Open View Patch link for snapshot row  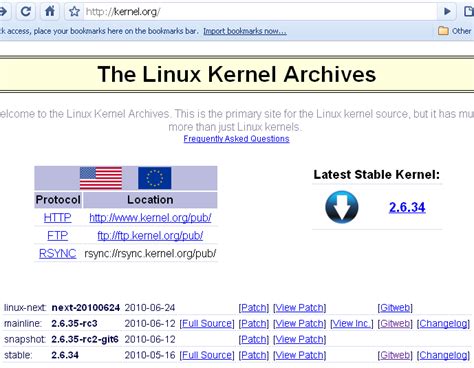[299, 339]
